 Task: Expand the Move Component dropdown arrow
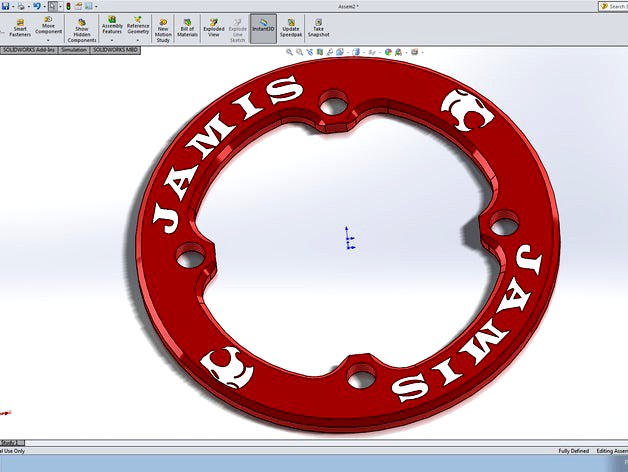49,41
